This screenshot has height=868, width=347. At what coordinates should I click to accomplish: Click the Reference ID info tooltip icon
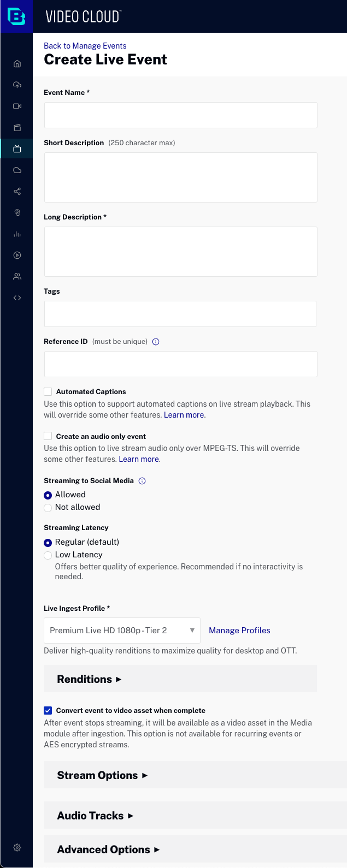pyautogui.click(x=156, y=341)
